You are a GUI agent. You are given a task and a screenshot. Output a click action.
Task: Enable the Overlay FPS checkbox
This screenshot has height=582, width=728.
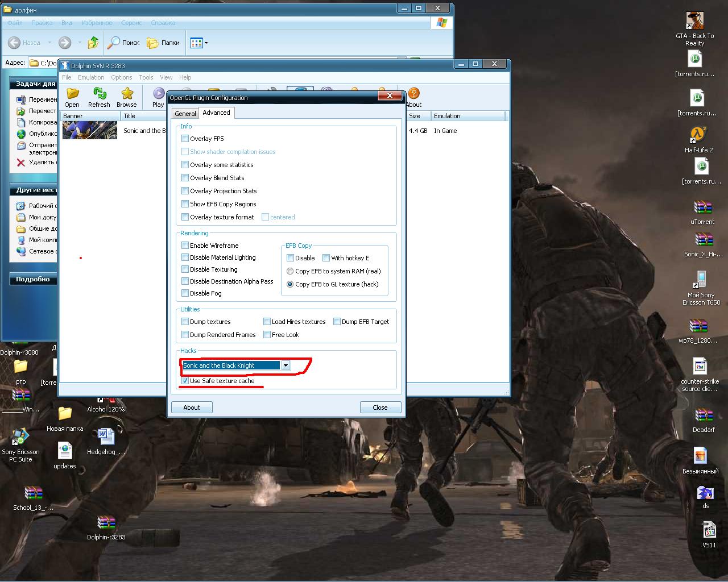pos(185,139)
